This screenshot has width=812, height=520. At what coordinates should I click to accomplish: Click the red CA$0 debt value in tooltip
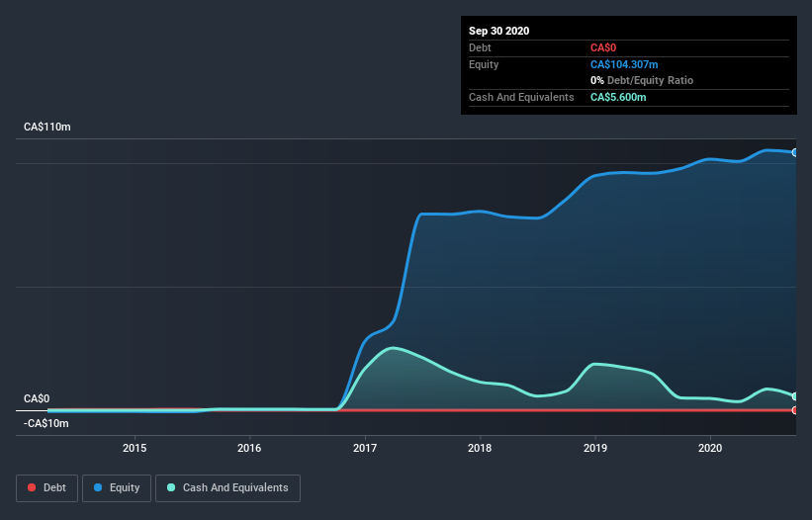[x=603, y=48]
